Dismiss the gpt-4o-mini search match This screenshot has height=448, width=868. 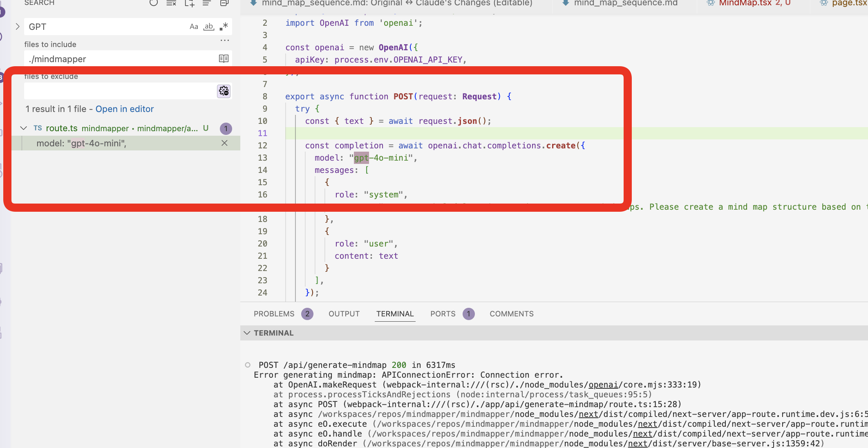224,143
